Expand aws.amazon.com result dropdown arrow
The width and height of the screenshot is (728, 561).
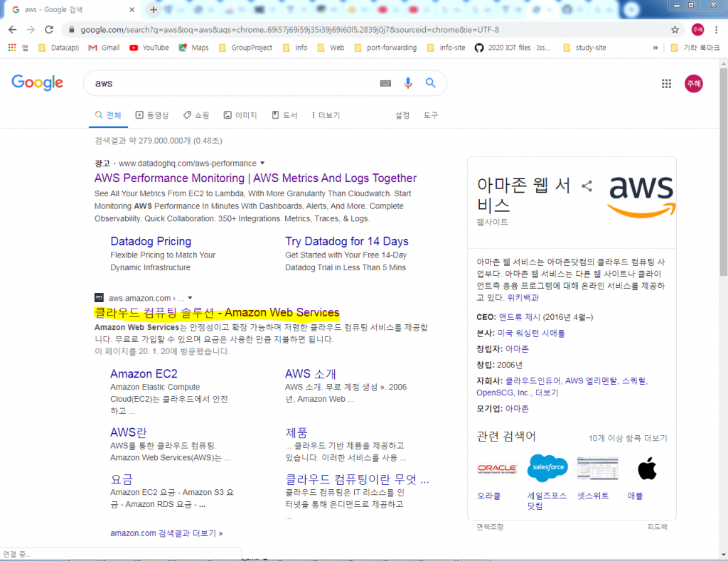pos(190,298)
